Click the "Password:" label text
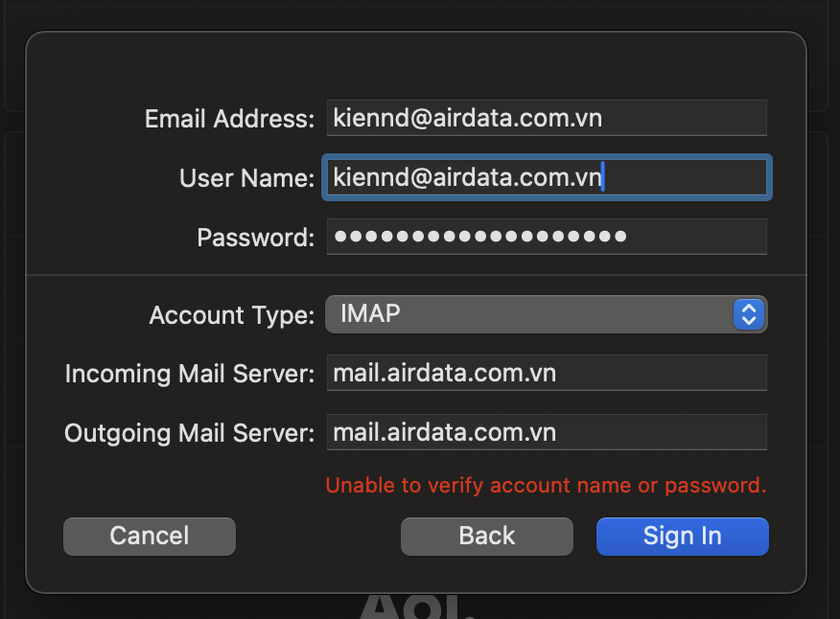 255,238
